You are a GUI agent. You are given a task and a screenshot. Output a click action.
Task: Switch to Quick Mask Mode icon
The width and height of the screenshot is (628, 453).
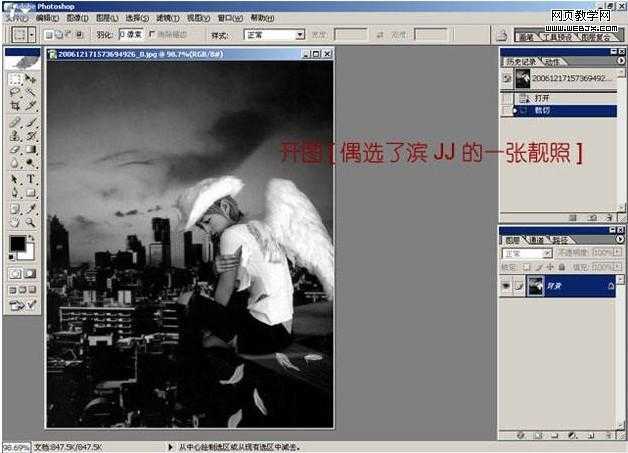pyautogui.click(x=30, y=274)
